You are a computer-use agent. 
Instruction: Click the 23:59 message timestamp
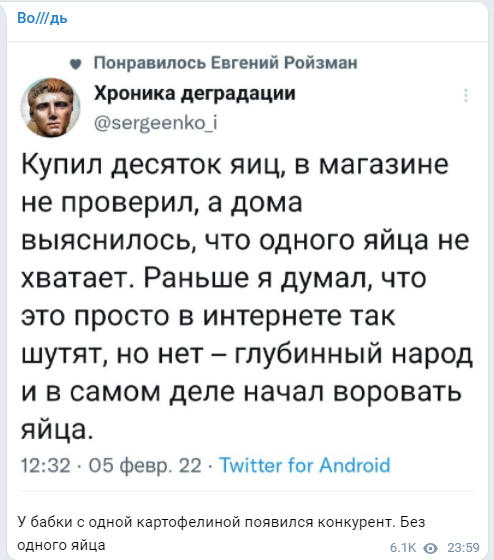click(463, 548)
